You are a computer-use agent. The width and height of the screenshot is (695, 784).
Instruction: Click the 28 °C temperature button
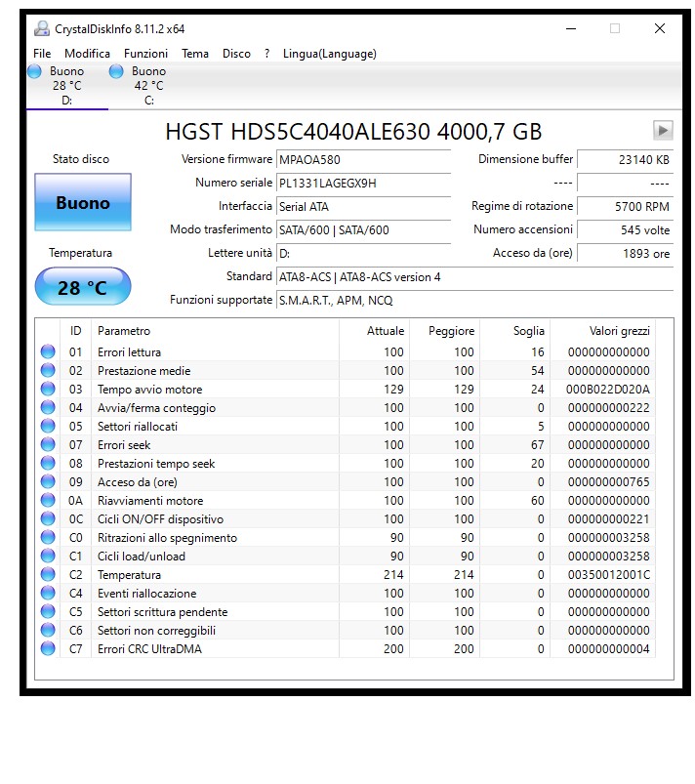[x=83, y=287]
